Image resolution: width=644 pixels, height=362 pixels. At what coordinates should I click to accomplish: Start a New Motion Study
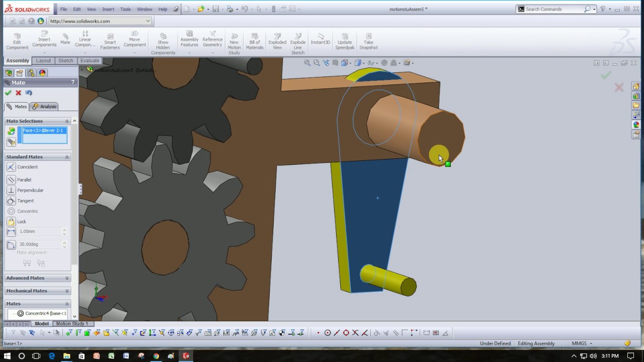point(234,44)
